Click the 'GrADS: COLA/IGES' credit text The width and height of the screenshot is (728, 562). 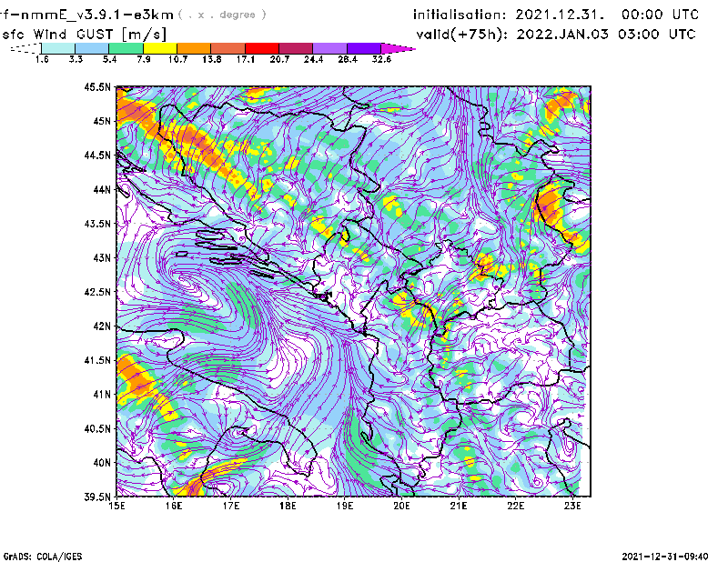point(43,557)
